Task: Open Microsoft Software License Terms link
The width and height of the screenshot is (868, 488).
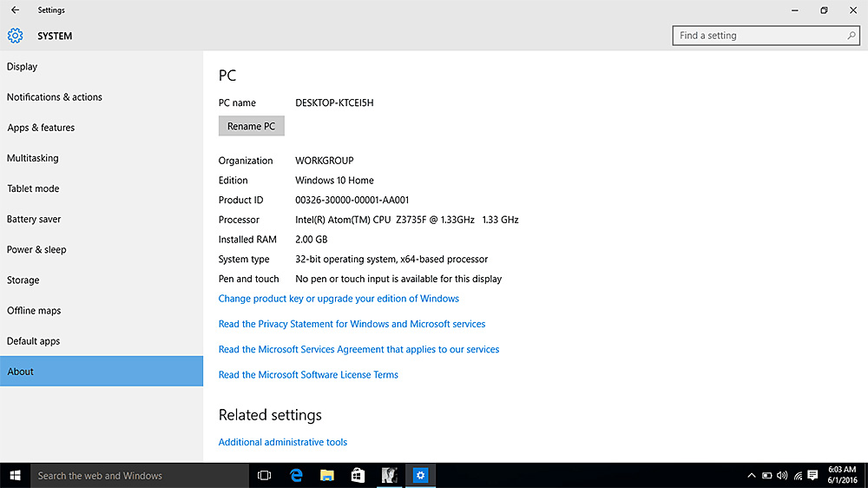Action: (308, 375)
